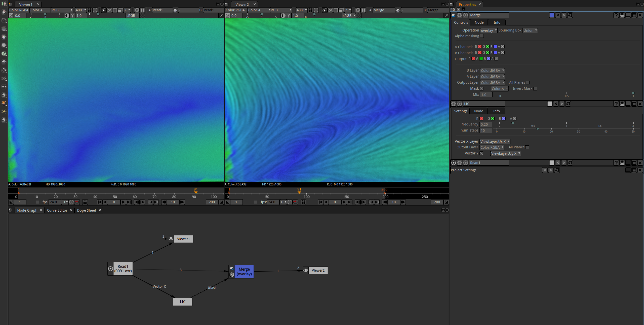This screenshot has height=325, width=644.
Task: Switch to Curve Editor tab
Action: pos(57,210)
